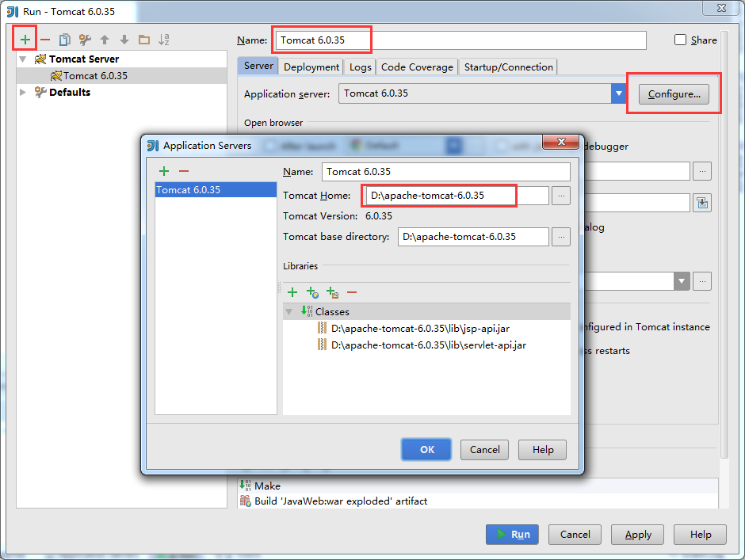Image resolution: width=745 pixels, height=560 pixels.
Task: Expand the Defaults tree node
Action: pyautogui.click(x=23, y=92)
